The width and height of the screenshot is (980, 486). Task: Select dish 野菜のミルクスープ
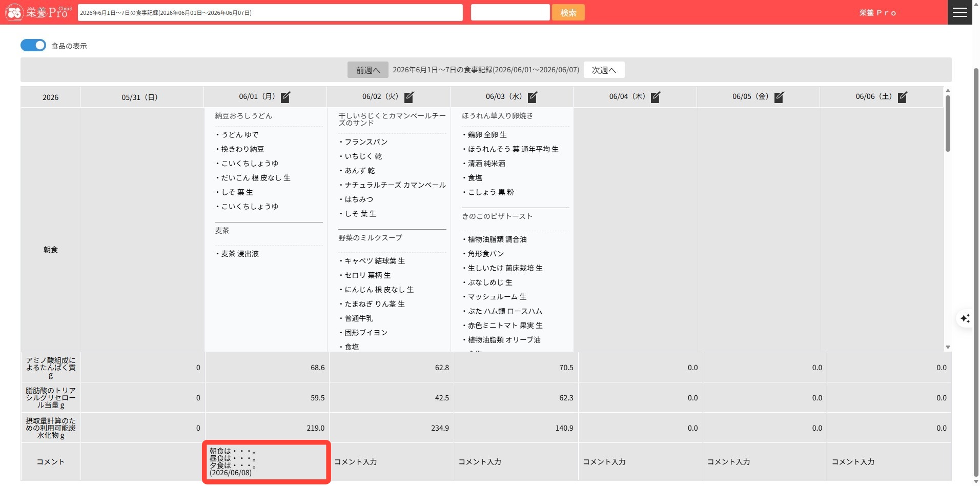coord(370,238)
